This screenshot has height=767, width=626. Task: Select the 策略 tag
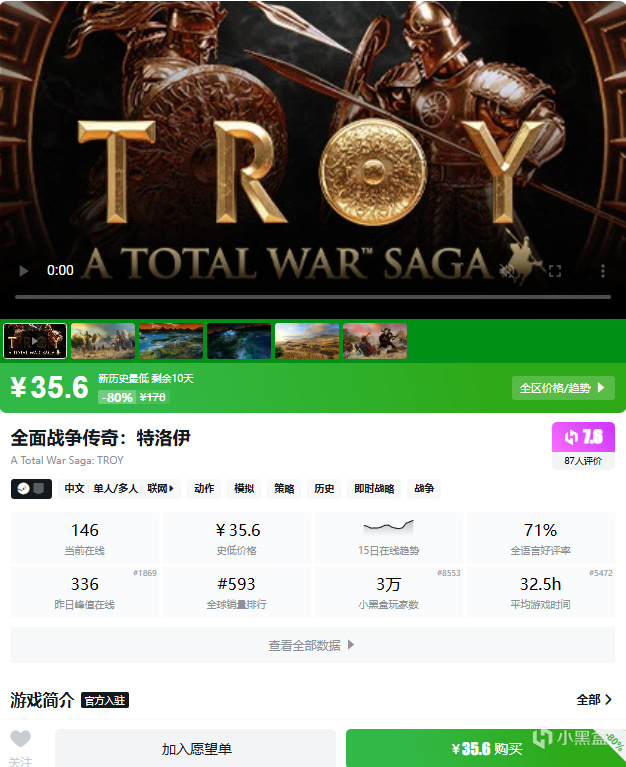point(284,488)
